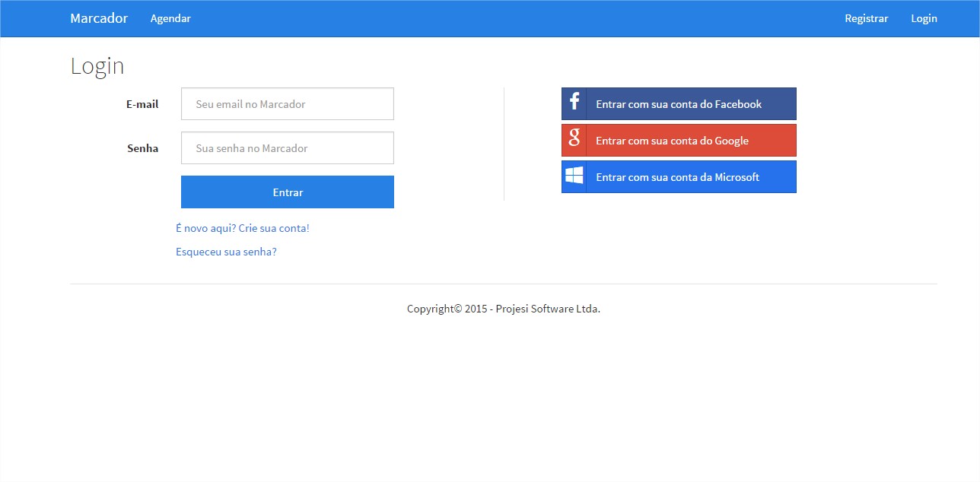980x482 pixels.
Task: Sign in with your Microsoft account
Action: [679, 176]
